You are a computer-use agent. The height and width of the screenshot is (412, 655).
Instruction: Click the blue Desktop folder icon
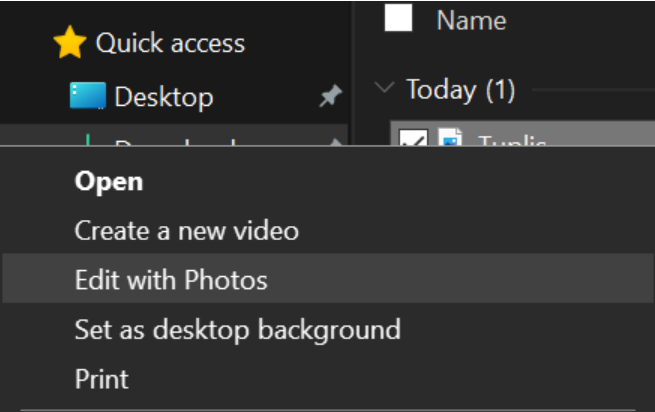pos(88,97)
